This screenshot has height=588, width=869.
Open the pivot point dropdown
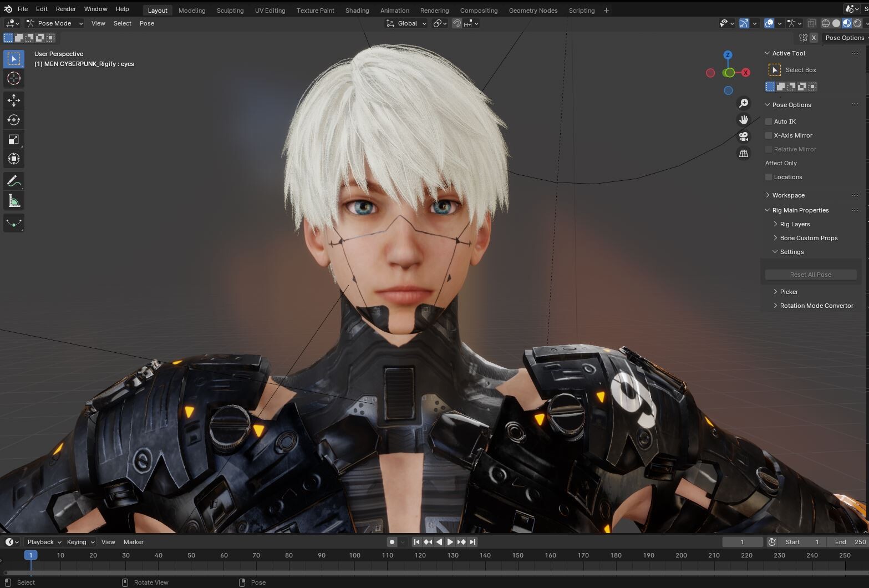tap(440, 23)
